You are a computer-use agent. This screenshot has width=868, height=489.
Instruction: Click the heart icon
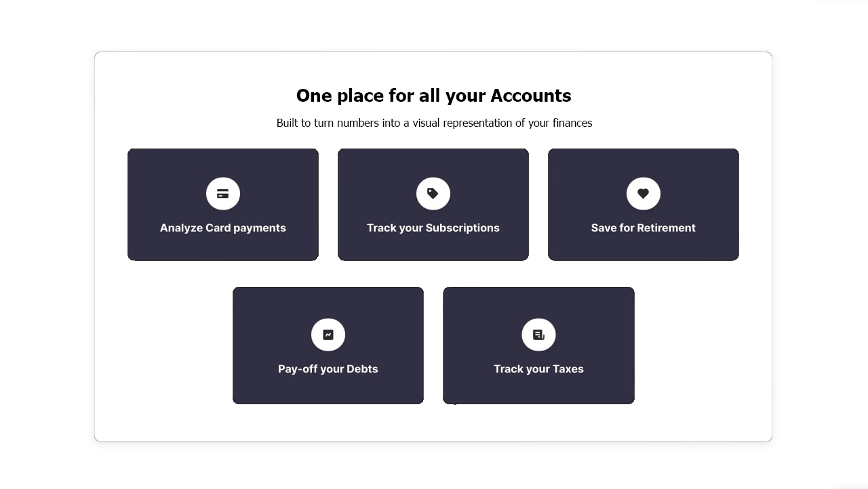coord(644,194)
